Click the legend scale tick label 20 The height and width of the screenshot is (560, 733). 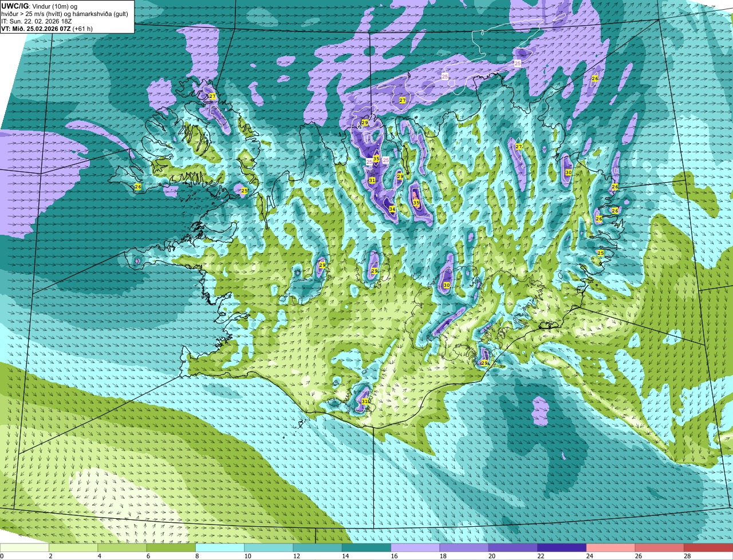pyautogui.click(x=491, y=556)
